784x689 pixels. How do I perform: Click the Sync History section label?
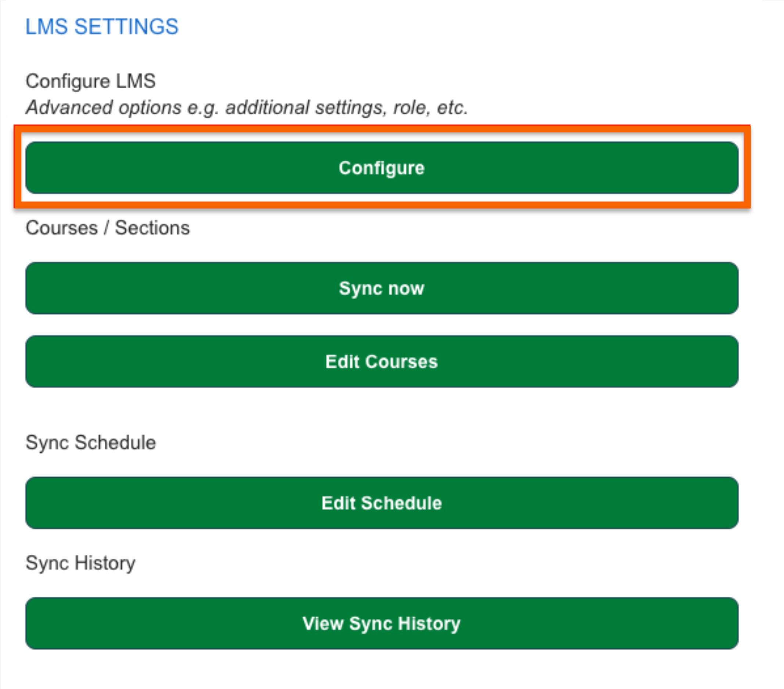(x=80, y=563)
